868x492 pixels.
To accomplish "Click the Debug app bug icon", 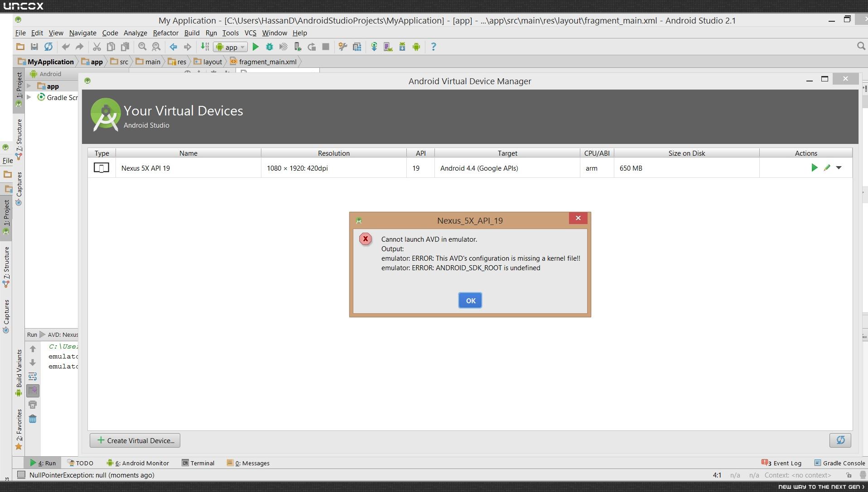I will (270, 47).
